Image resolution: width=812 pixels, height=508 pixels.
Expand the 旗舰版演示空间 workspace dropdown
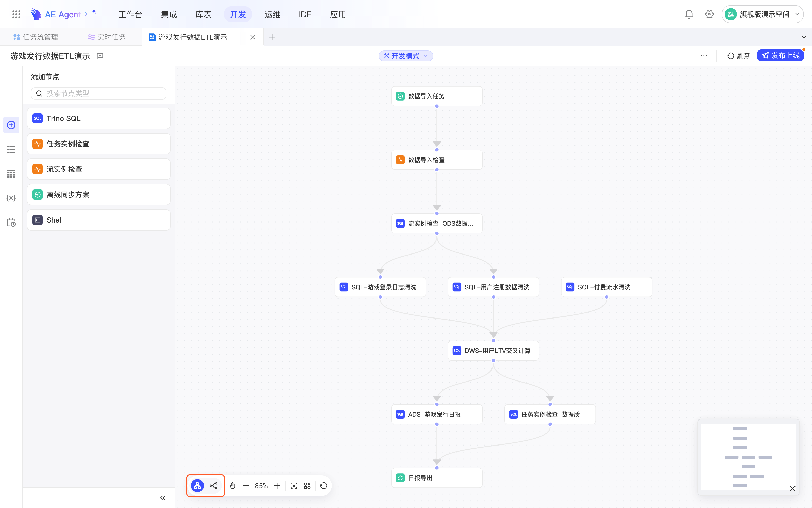coord(763,14)
